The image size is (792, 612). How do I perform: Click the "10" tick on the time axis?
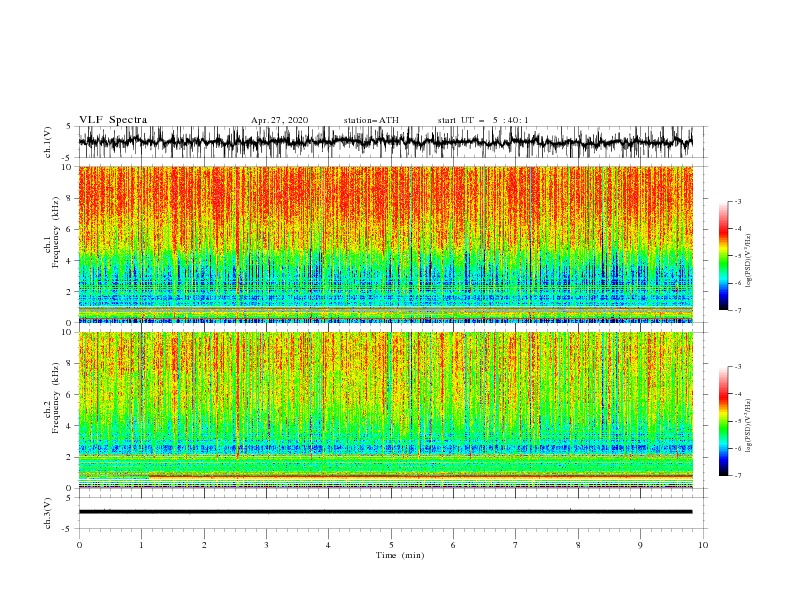(x=703, y=545)
